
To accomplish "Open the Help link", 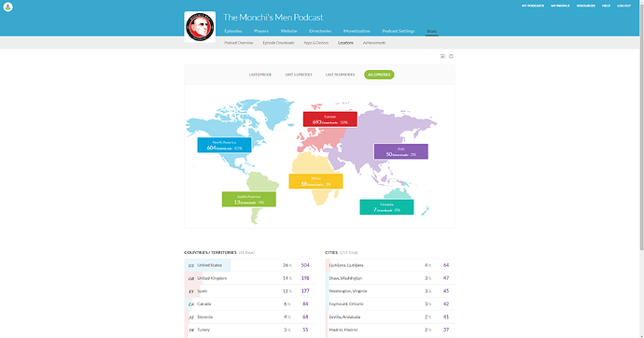I will (606, 6).
